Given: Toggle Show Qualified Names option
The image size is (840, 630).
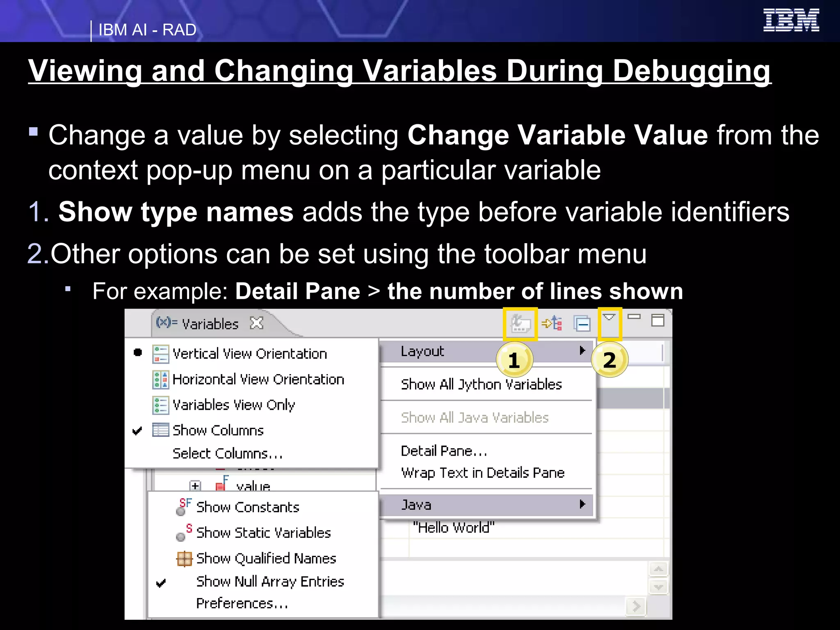Looking at the screenshot, I should coord(266,559).
